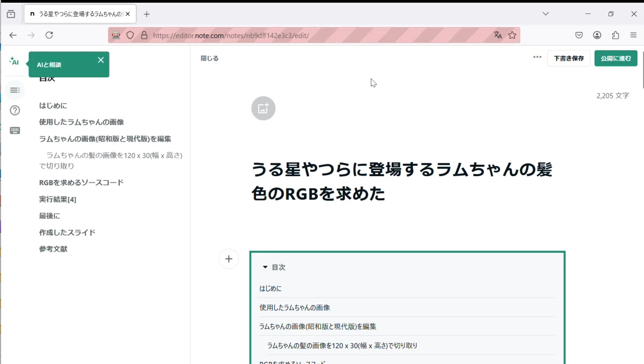Open a new browser tab

[147, 14]
